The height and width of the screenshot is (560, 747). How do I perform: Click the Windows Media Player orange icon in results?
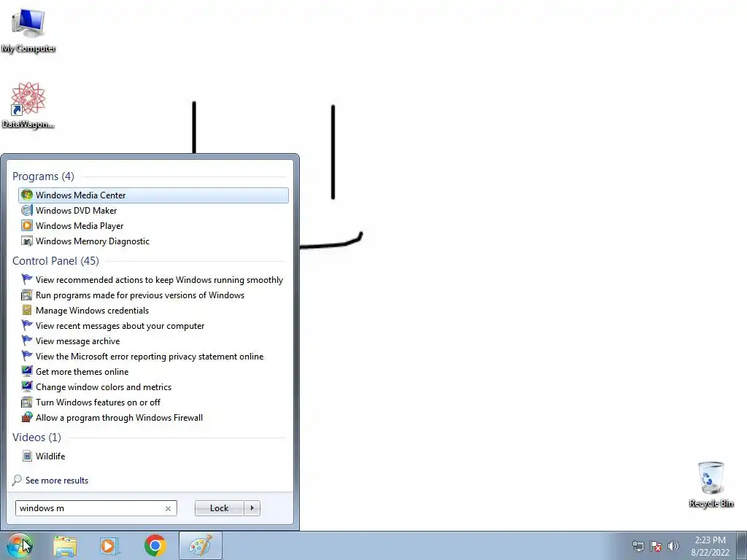pyautogui.click(x=27, y=225)
